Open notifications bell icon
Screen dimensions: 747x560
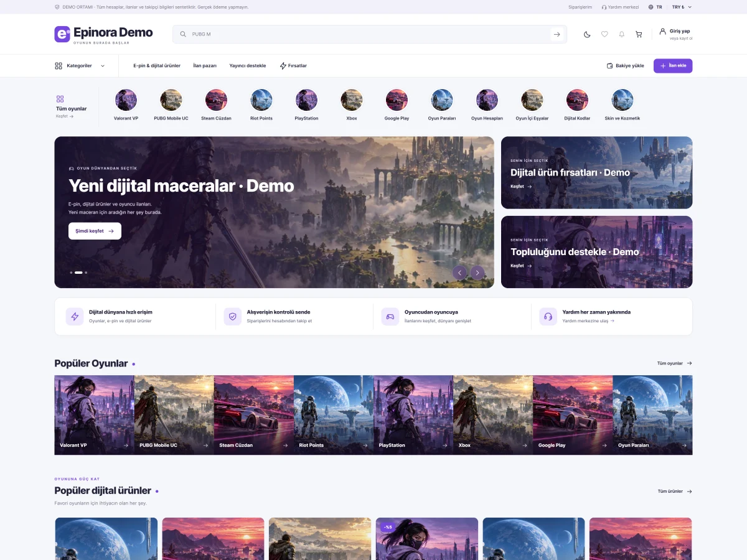(x=621, y=34)
